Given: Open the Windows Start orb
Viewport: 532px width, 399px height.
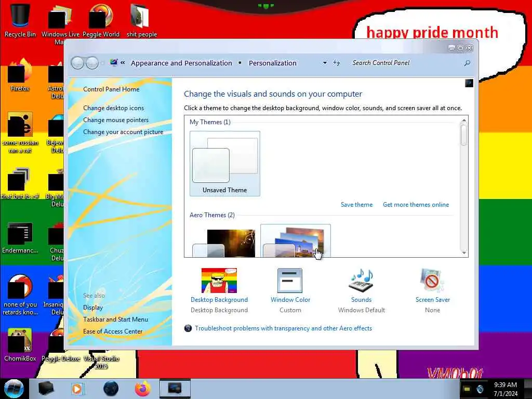Looking at the screenshot, I should [14, 389].
